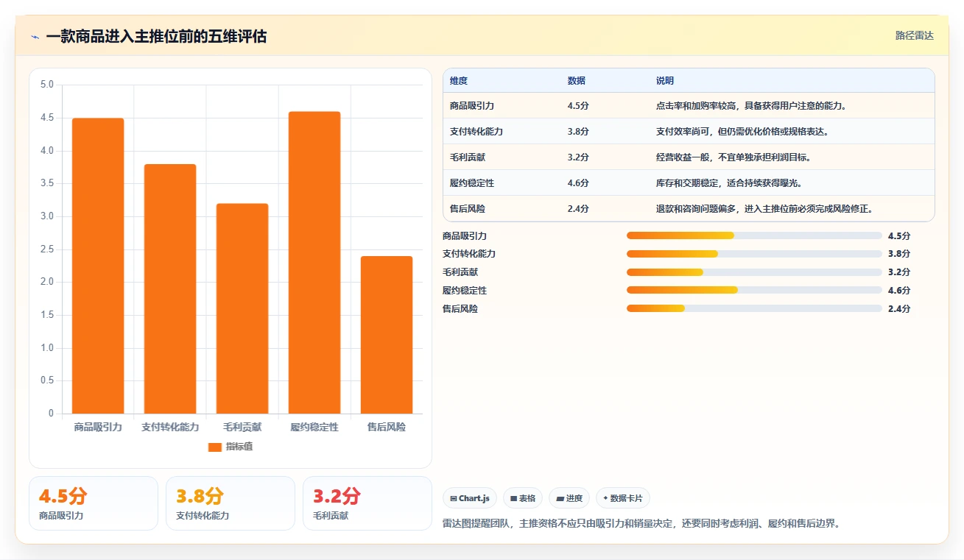Click the Chart.js tag chip
Image resolution: width=964 pixels, height=560 pixels.
(470, 498)
